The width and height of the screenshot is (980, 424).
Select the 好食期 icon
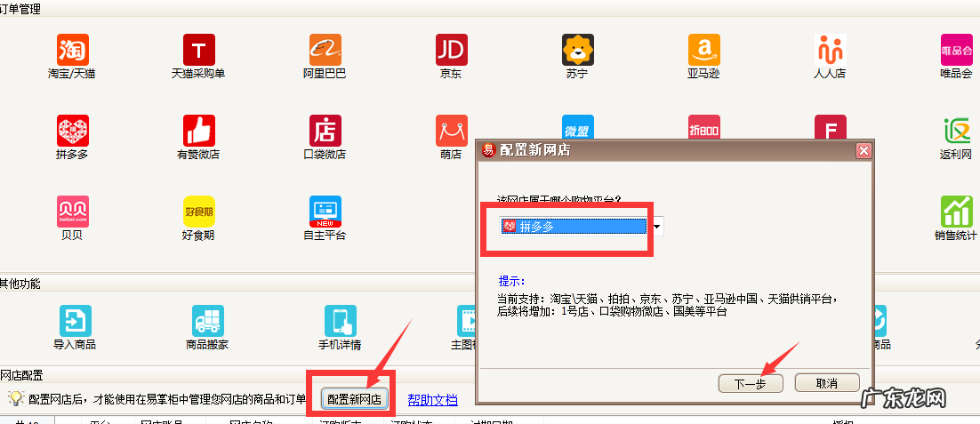click(x=198, y=211)
